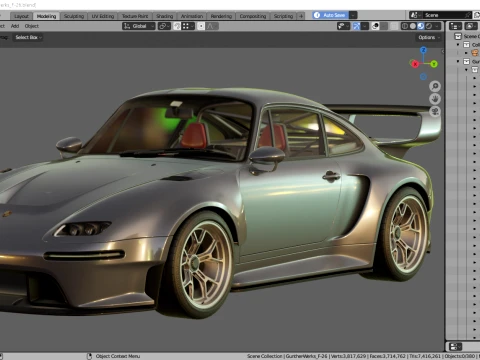This screenshot has width=480, height=360.
Task: Click the green Y axis gizmo
Action: (x=434, y=64)
